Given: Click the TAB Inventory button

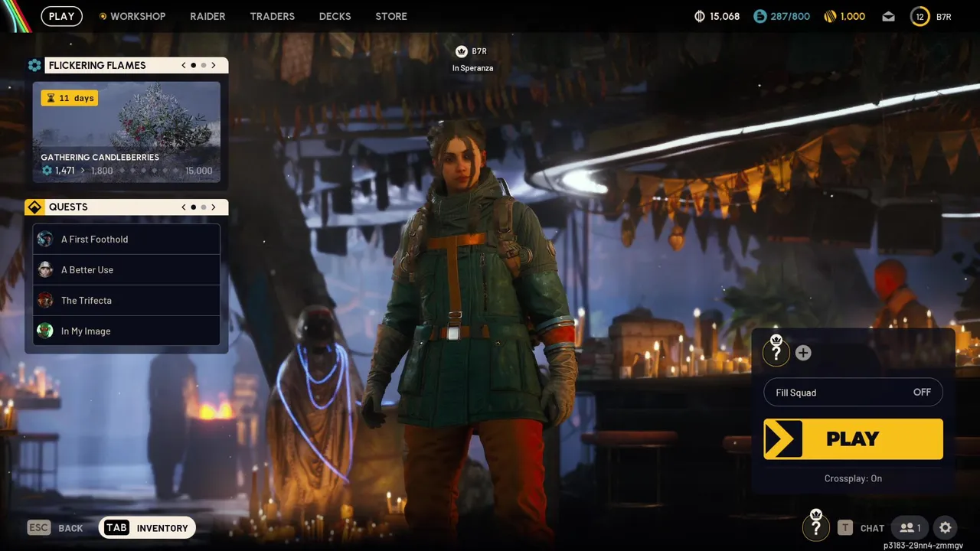Looking at the screenshot, I should (147, 527).
